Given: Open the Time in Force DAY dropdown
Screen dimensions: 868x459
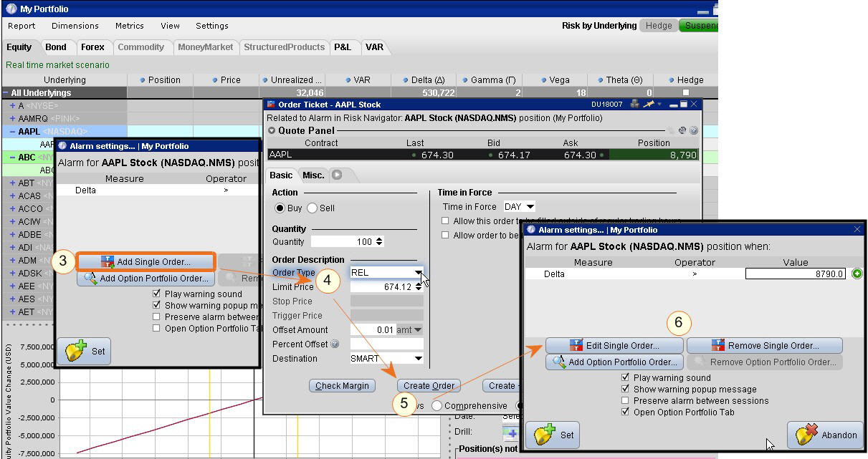Looking at the screenshot, I should [530, 207].
